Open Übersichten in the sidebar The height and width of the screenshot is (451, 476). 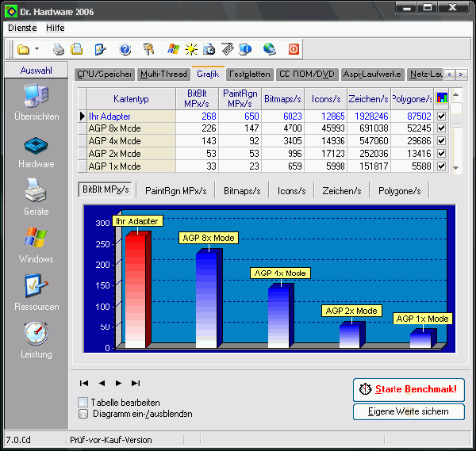36,102
